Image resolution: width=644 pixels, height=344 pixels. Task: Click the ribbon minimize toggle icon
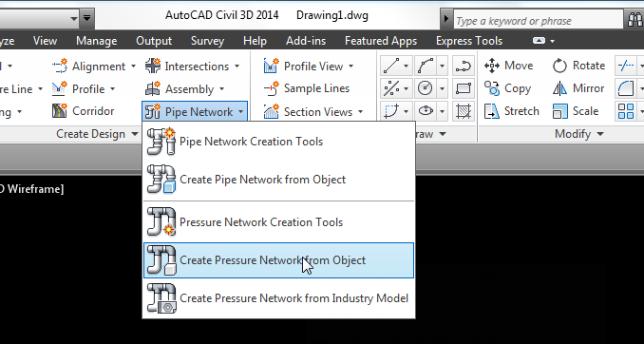pos(539,41)
